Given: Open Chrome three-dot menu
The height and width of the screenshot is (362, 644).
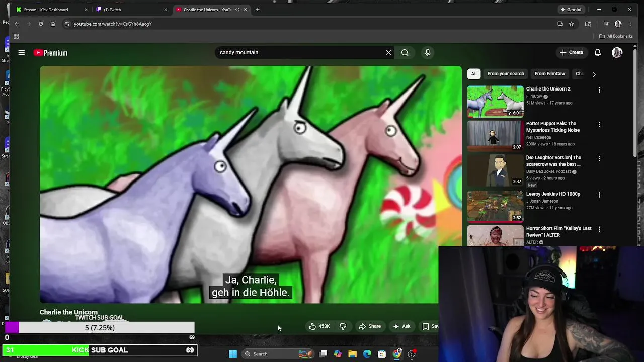Looking at the screenshot, I should tap(630, 24).
